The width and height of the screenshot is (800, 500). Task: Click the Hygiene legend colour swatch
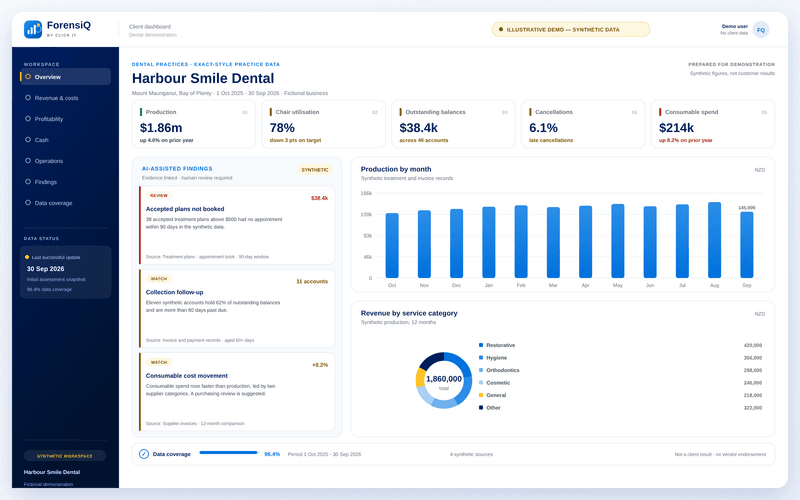point(481,358)
